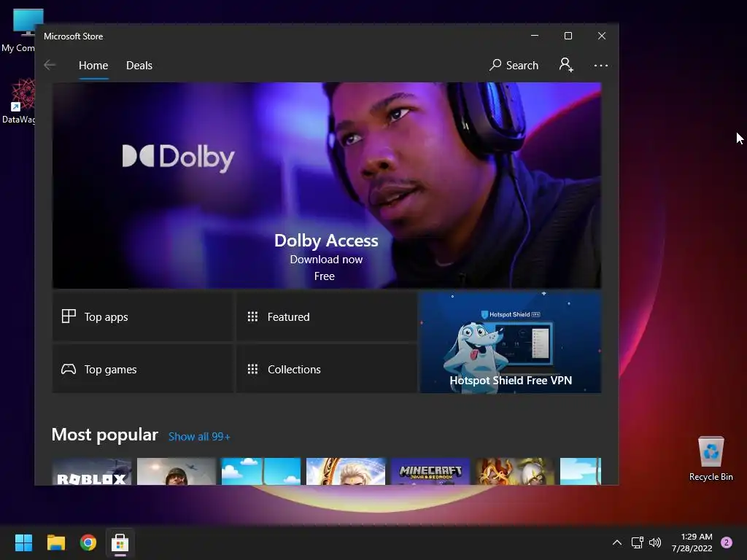Image resolution: width=747 pixels, height=560 pixels.
Task: Open the three-dot more options menu
Action: pos(601,65)
